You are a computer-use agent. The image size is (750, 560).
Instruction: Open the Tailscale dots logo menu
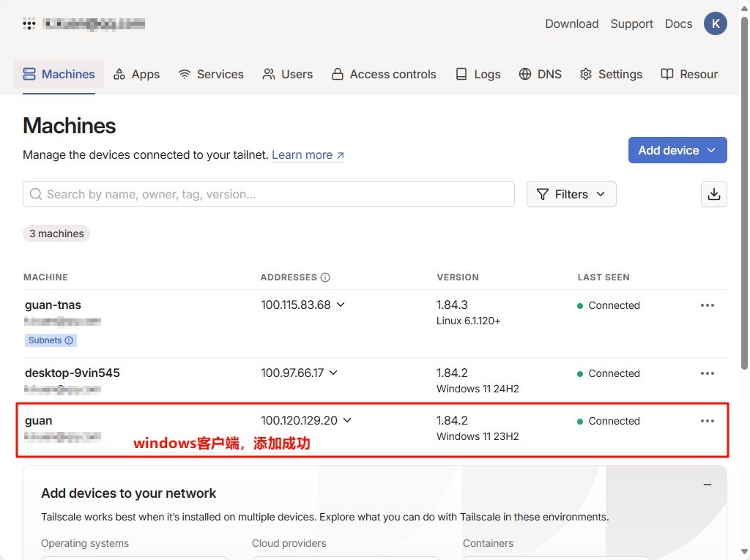pos(29,24)
